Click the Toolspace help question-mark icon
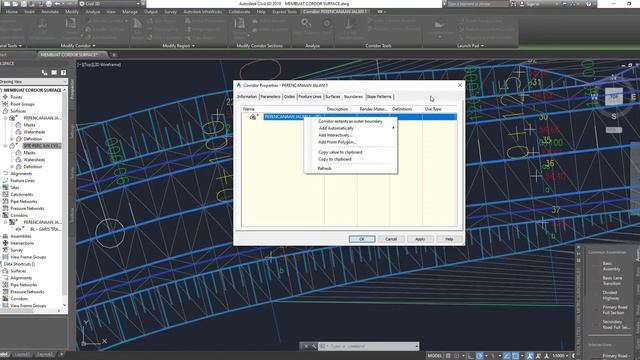640x360 pixels. point(63,73)
